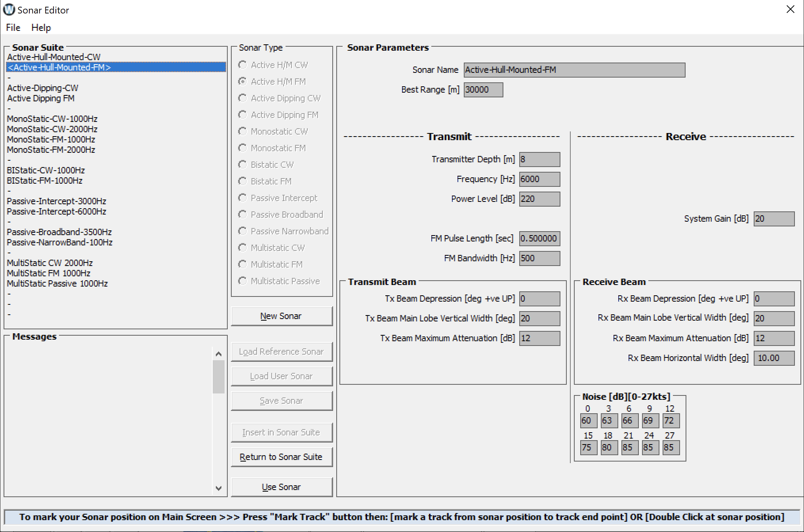
Task: Select Passive-Intercept-3000Hz in the list
Action: 116,201
